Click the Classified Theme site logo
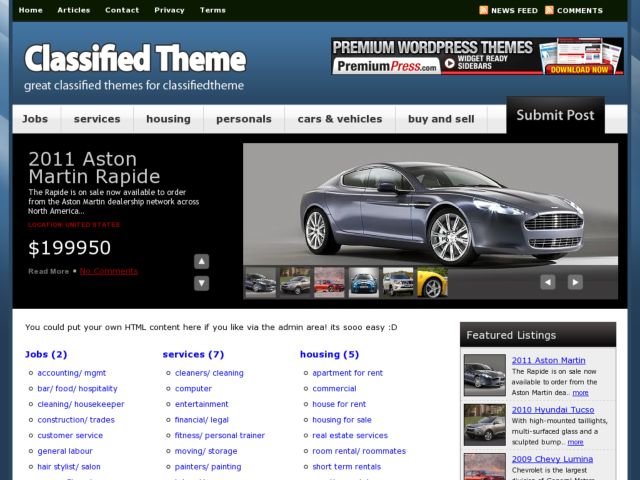This screenshot has width=640, height=480. pos(135,59)
